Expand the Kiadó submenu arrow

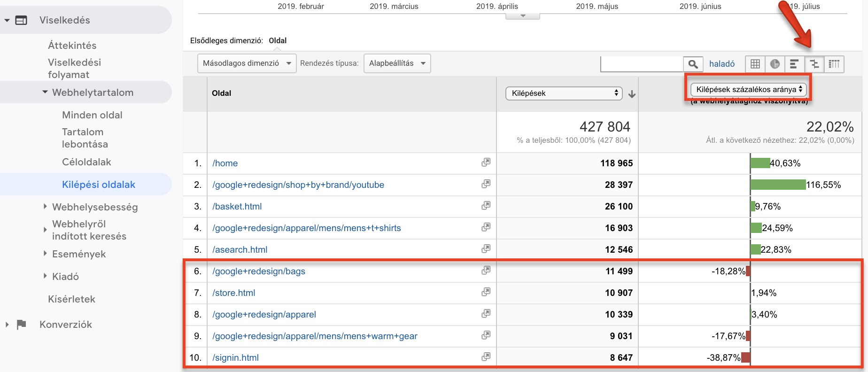[45, 276]
